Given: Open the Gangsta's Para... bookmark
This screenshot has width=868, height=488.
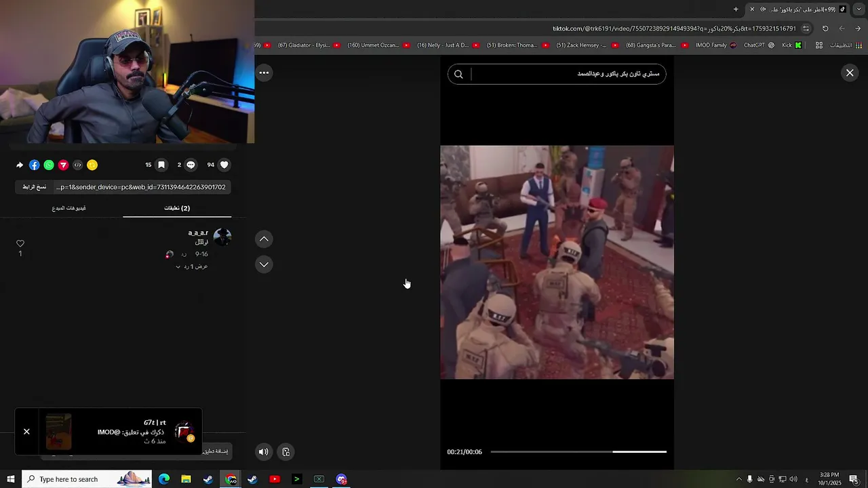Looking at the screenshot, I should point(656,45).
